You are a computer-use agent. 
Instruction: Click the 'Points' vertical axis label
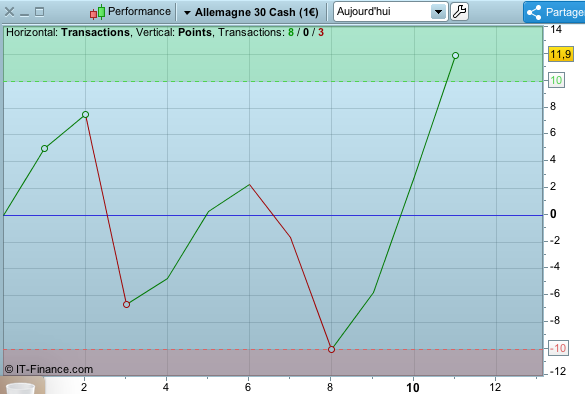click(195, 32)
